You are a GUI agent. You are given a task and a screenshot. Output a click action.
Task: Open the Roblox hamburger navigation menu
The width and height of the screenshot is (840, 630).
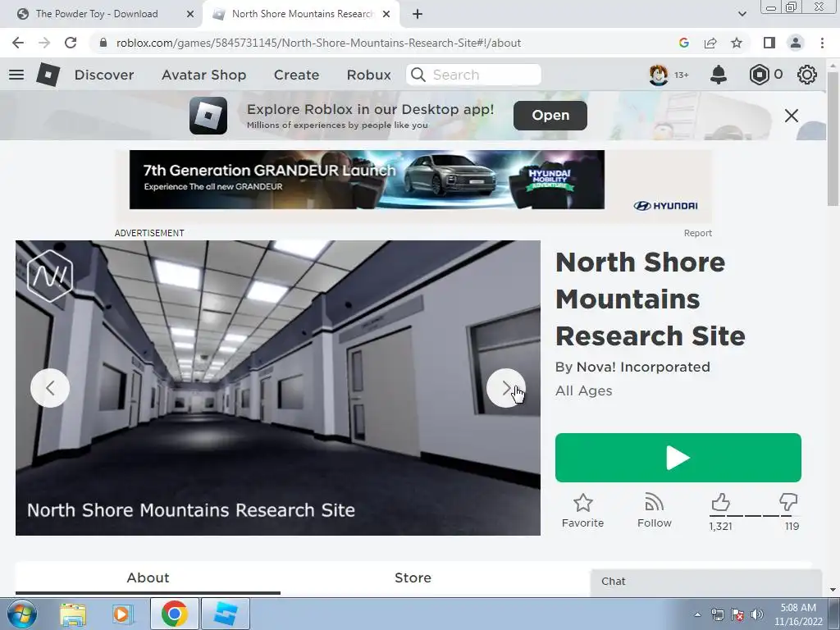(16, 75)
